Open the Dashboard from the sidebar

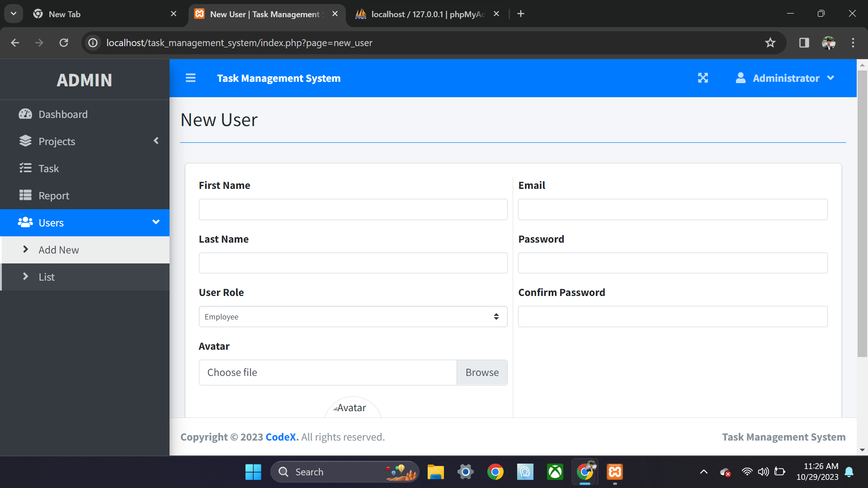pos(63,114)
